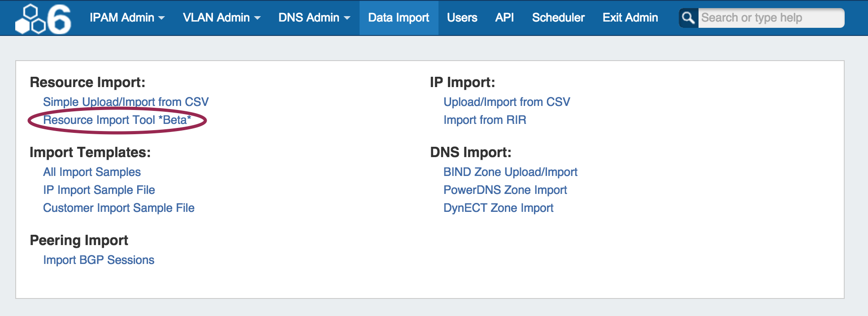Open the API menu item
868x316 pixels.
coord(504,18)
